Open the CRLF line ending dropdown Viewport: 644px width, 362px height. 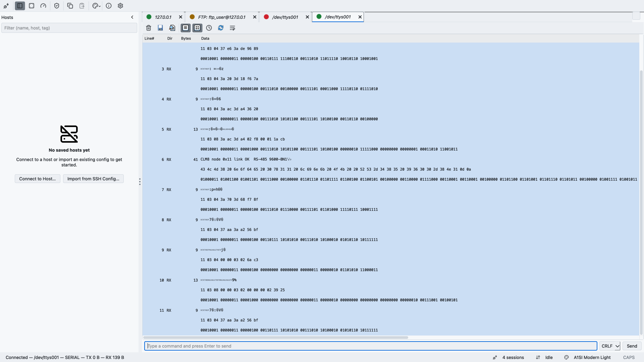coord(610,346)
